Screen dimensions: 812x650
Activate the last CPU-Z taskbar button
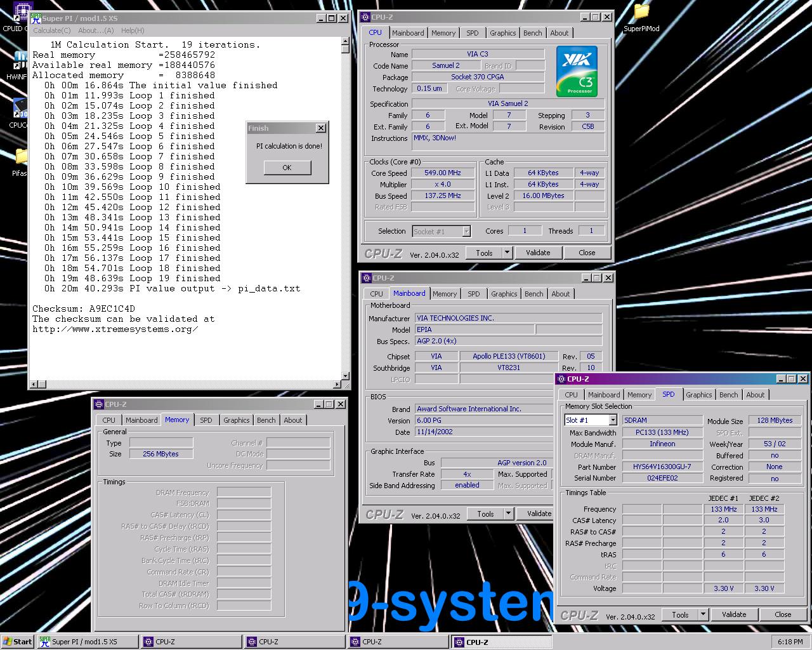pyautogui.click(x=501, y=642)
